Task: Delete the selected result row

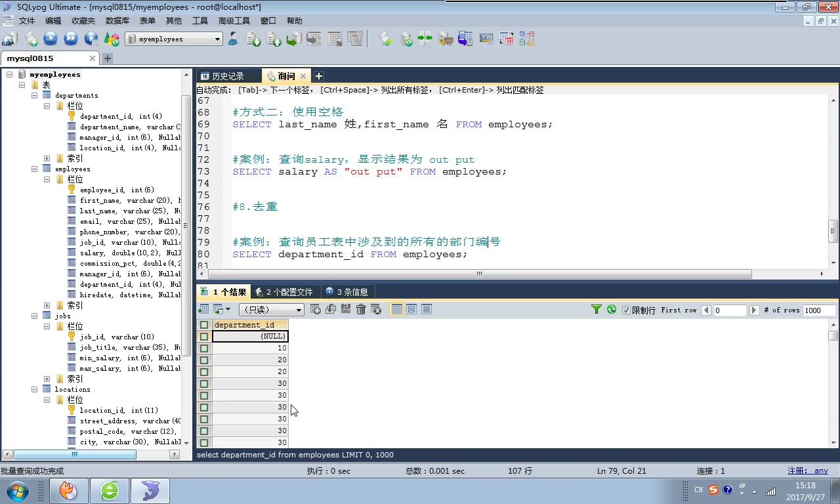Action: (361, 309)
